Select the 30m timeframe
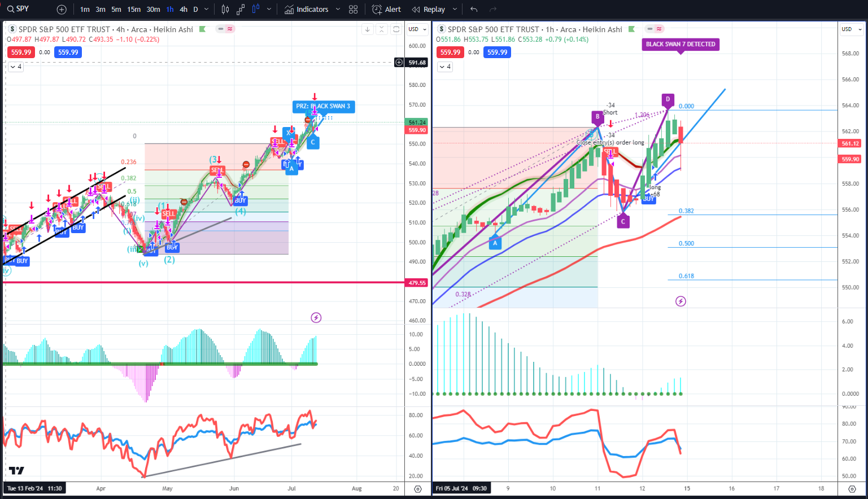 153,10
